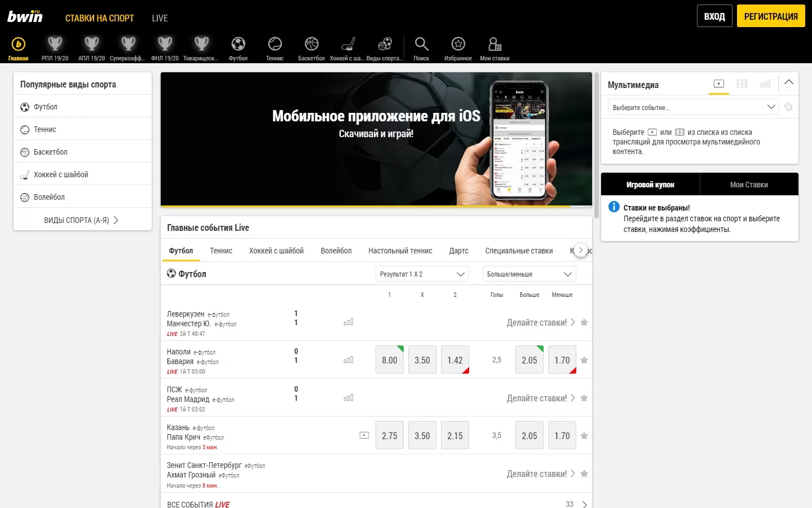The height and width of the screenshot is (508, 812).
Task: Click the yellow РЕГИСТРАЦИЯ button
Action: pyautogui.click(x=771, y=16)
